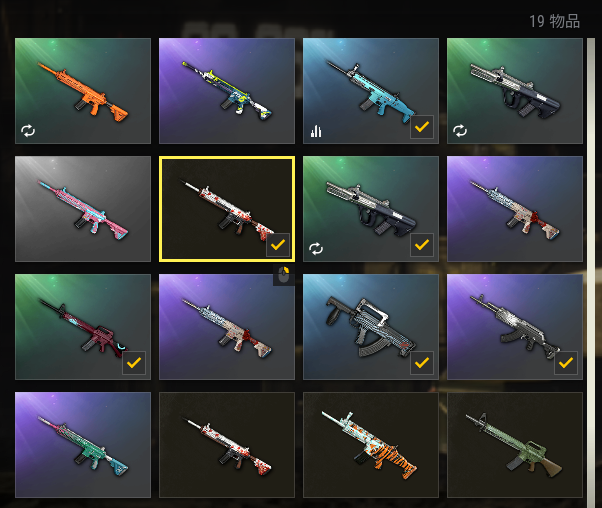This screenshot has width=602, height=508.
Task: Select the orange tiger-stripe rifle skin
Action: coord(371,445)
